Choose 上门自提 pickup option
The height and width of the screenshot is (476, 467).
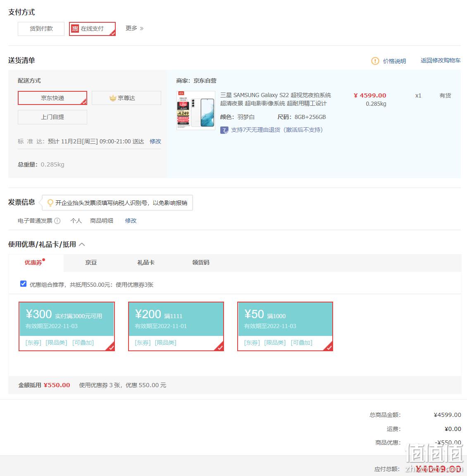pos(52,117)
